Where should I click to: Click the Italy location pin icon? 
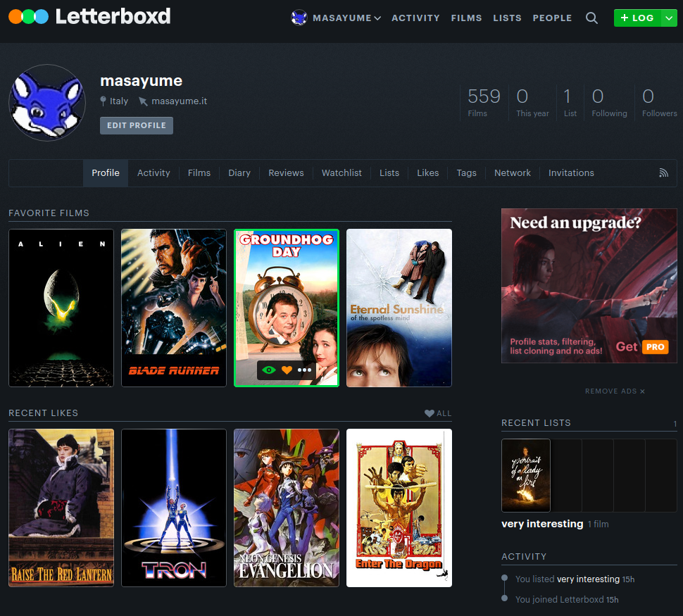click(x=103, y=101)
